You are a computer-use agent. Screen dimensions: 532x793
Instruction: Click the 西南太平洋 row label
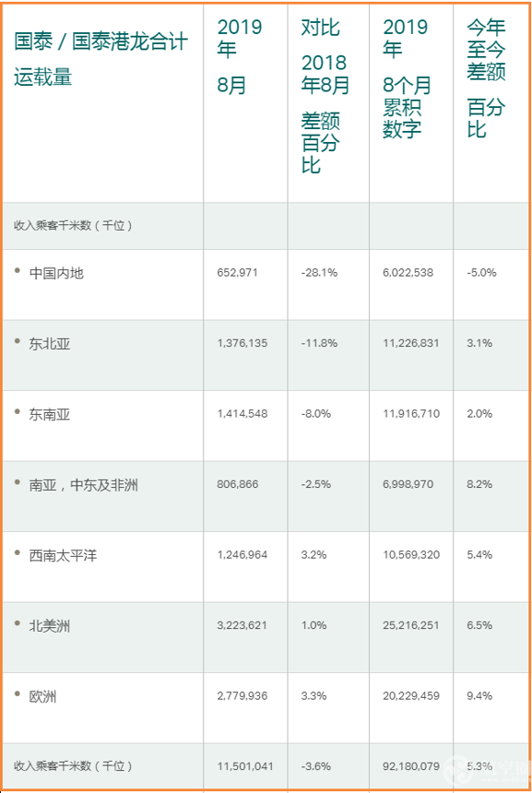(x=64, y=556)
